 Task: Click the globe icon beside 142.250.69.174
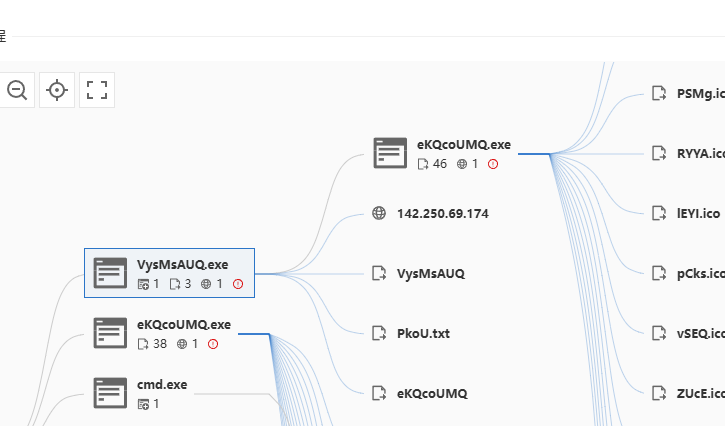pyautogui.click(x=379, y=213)
